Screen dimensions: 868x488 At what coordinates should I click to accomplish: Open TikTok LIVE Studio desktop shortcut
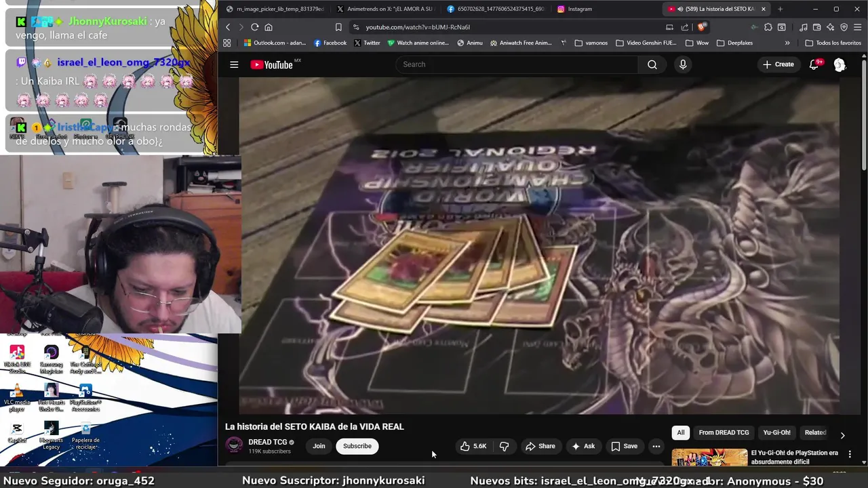point(17,360)
